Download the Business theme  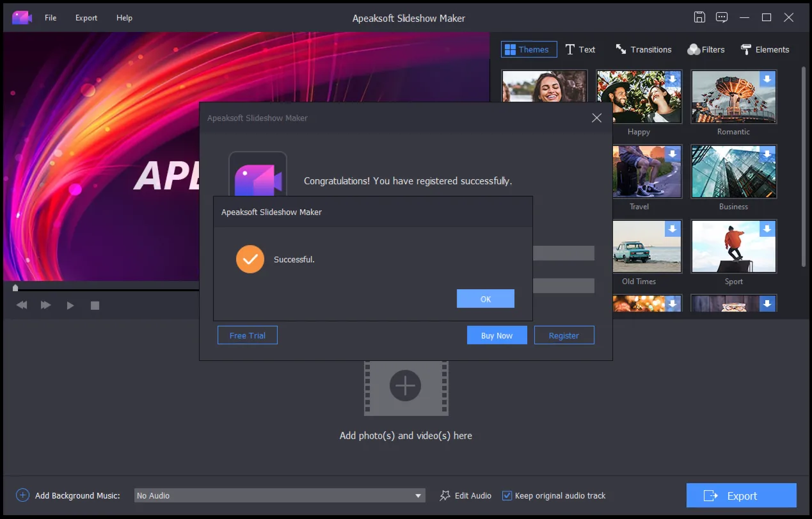[767, 154]
